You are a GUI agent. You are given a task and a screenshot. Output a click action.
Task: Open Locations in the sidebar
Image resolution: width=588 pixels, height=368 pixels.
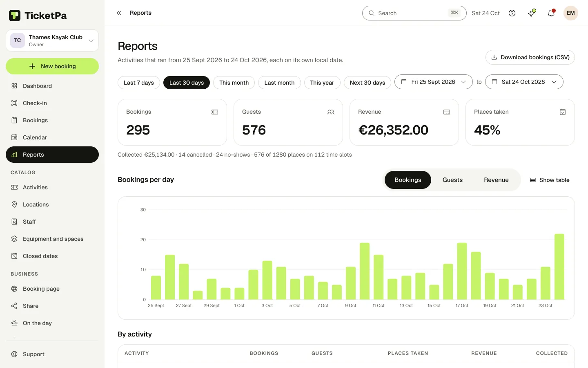[x=52, y=204]
